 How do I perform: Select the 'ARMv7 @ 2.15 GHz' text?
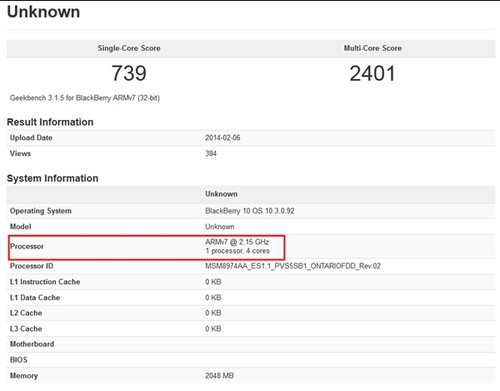point(237,242)
